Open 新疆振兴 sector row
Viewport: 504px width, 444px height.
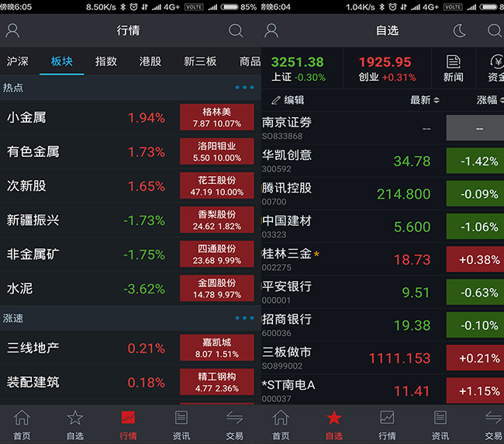[130, 220]
